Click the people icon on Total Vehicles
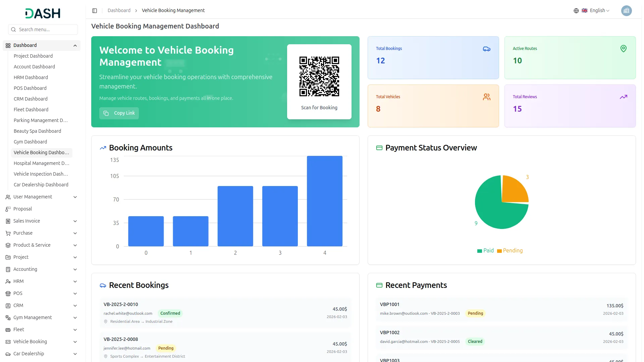Viewport: 644px width, 362px height. 486,97
